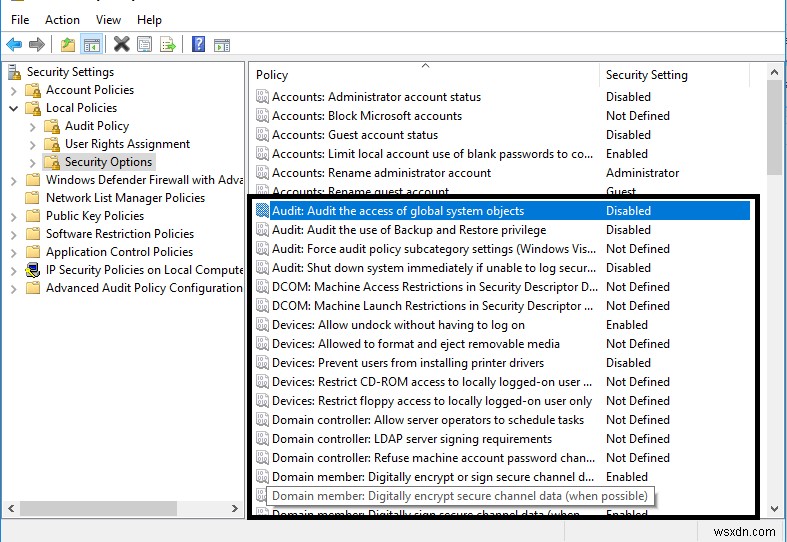The width and height of the screenshot is (787, 542).
Task: Click policy icon for Block Microsoft accounts
Action: click(262, 115)
